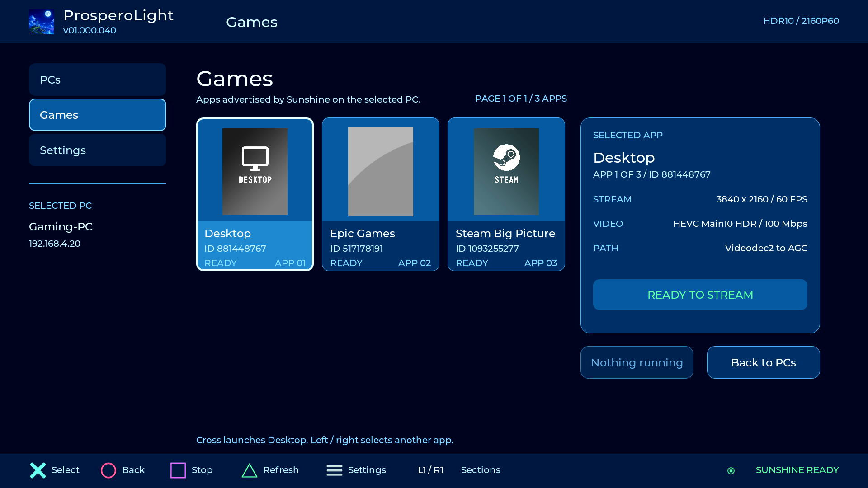The height and width of the screenshot is (488, 868).
Task: Click the Sections hint label in footer
Action: (x=481, y=470)
